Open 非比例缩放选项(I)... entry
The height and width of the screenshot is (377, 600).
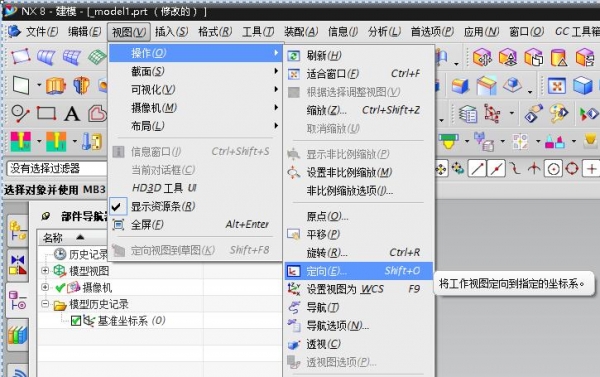tap(359, 191)
